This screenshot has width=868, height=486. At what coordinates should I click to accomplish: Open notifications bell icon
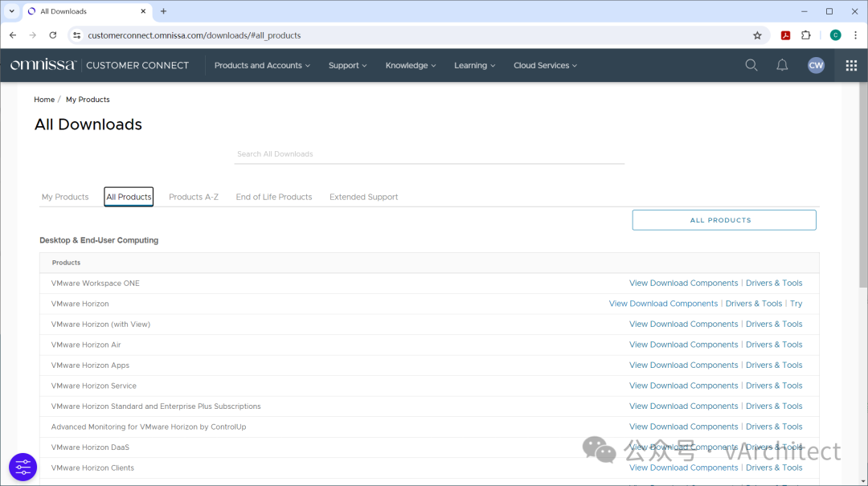point(782,65)
